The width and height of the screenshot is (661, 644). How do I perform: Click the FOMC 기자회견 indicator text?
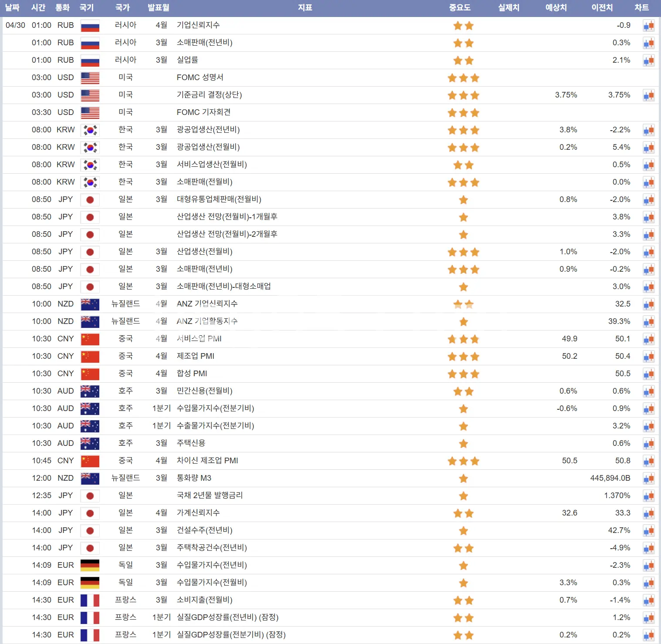[x=203, y=112]
